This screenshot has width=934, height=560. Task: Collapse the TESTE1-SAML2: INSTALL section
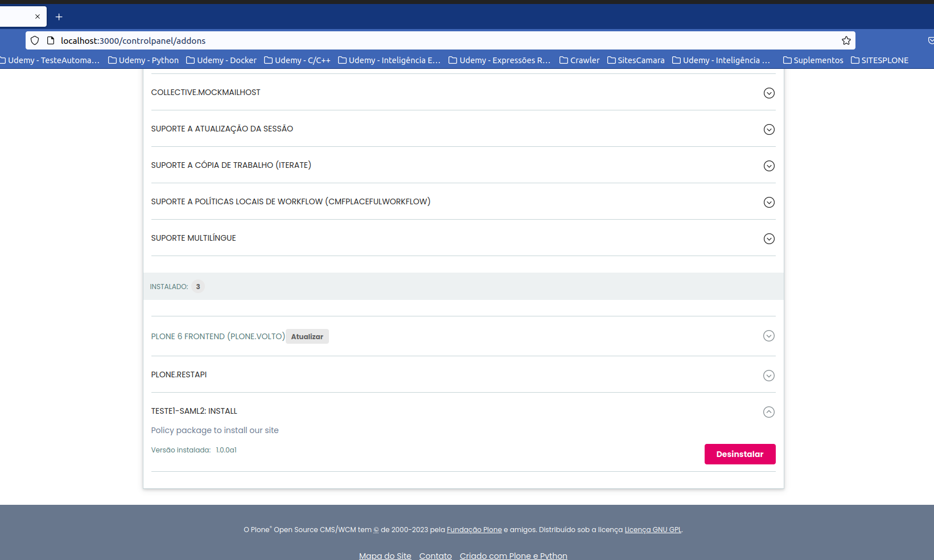769,411
